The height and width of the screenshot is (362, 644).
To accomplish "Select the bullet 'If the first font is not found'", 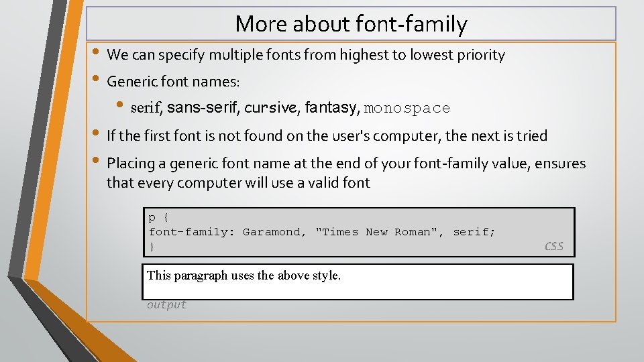I will pos(327,136).
